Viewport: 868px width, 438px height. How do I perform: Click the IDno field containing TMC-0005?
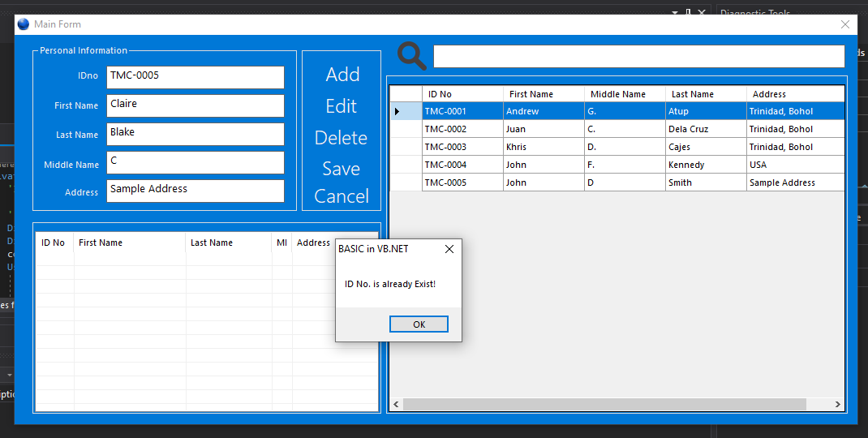[196, 76]
